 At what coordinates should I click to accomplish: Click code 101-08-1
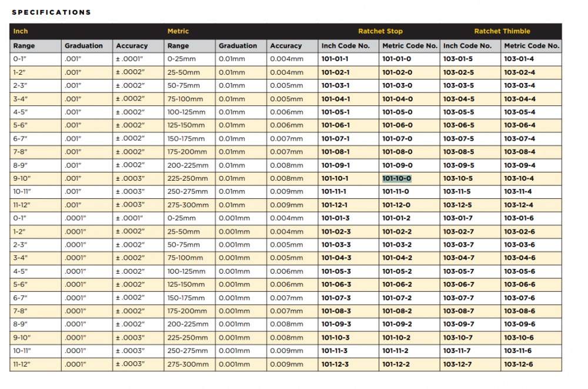(336, 152)
